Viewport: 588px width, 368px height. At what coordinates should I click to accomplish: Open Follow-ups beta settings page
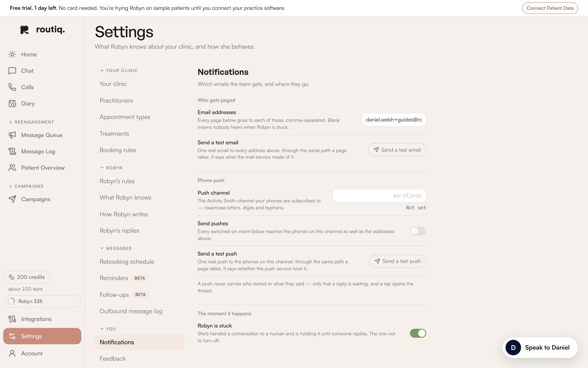(140, 294)
